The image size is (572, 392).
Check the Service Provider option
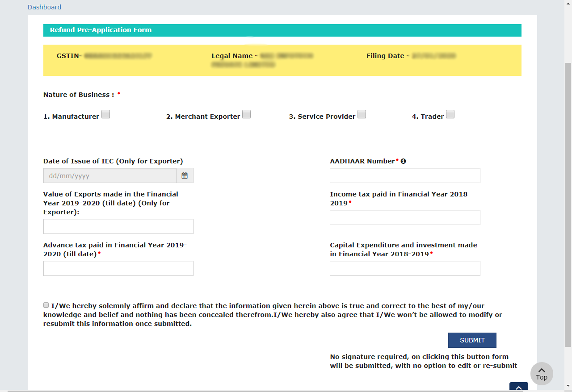click(x=362, y=114)
